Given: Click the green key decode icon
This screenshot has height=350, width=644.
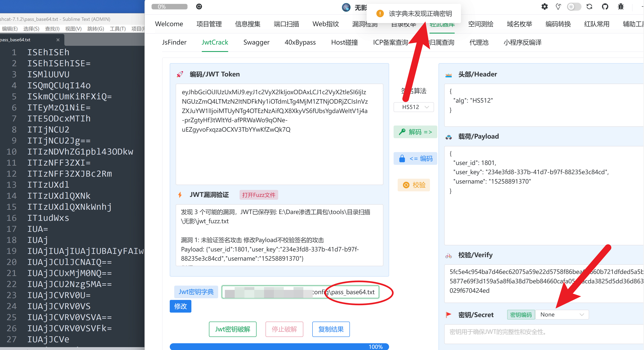Looking at the screenshot, I should 403,132.
